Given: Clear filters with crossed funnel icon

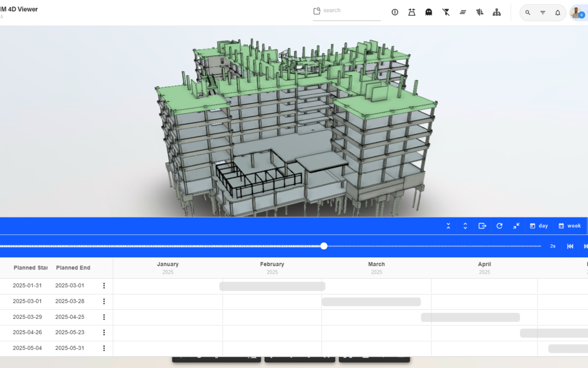Looking at the screenshot, I should tap(446, 13).
